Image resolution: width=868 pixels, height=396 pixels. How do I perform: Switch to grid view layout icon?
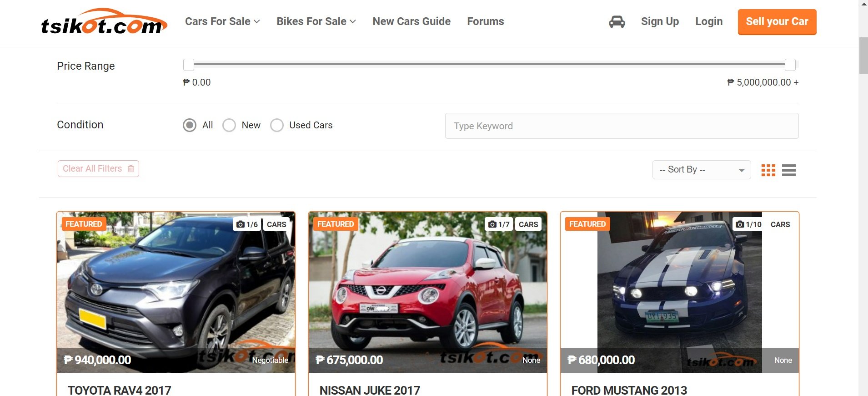click(x=768, y=170)
